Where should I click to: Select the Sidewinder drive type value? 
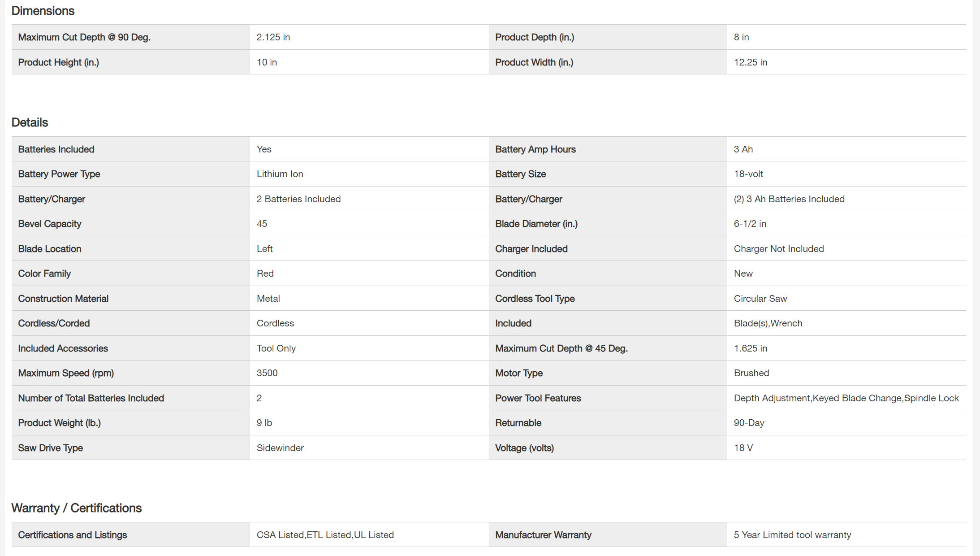click(280, 448)
